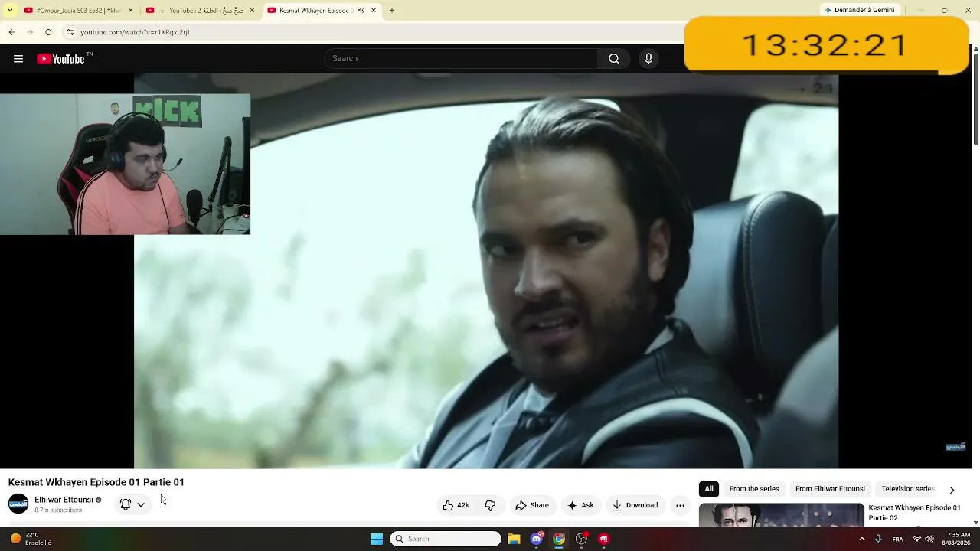Like the video with thumbs-up 42k
This screenshot has width=980, height=551.
[456, 505]
